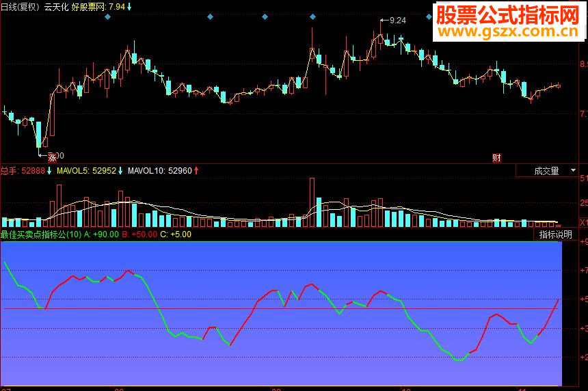
Task: Click the red 涨 marker icon
Action: tap(52, 157)
